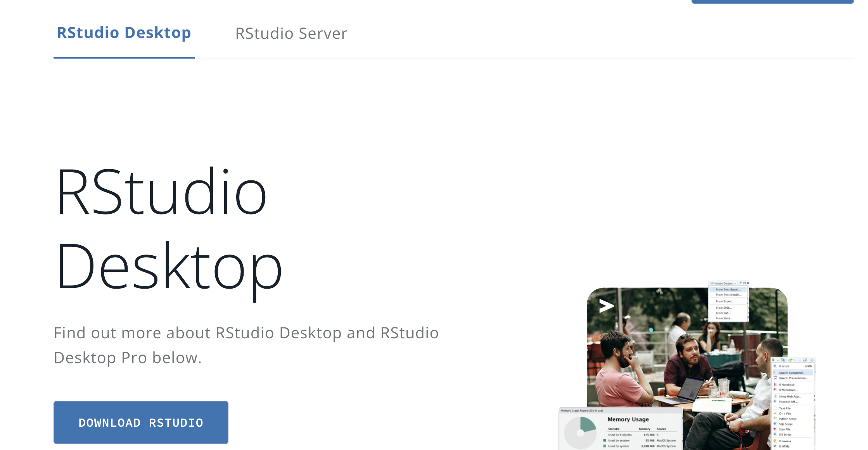Click the photo of people at table
The width and height of the screenshot is (868, 450).
(687, 369)
